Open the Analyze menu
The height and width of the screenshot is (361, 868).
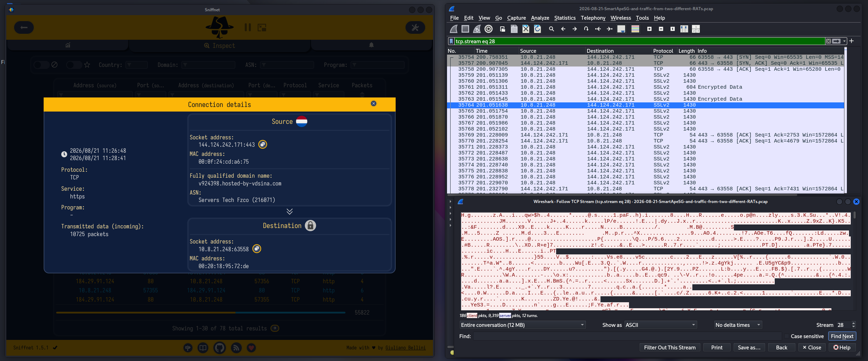click(x=540, y=18)
